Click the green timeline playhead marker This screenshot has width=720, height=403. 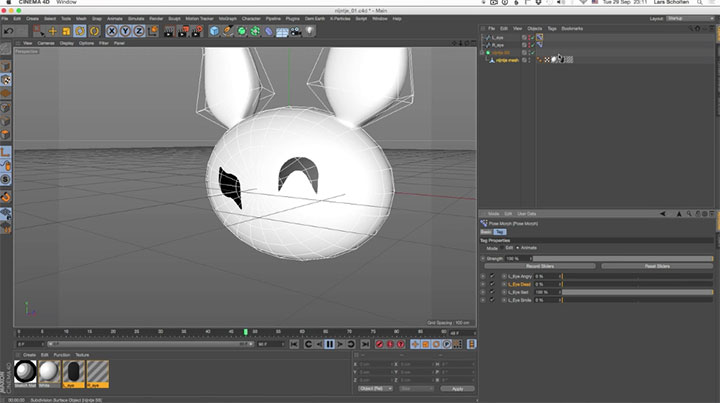[246, 332]
